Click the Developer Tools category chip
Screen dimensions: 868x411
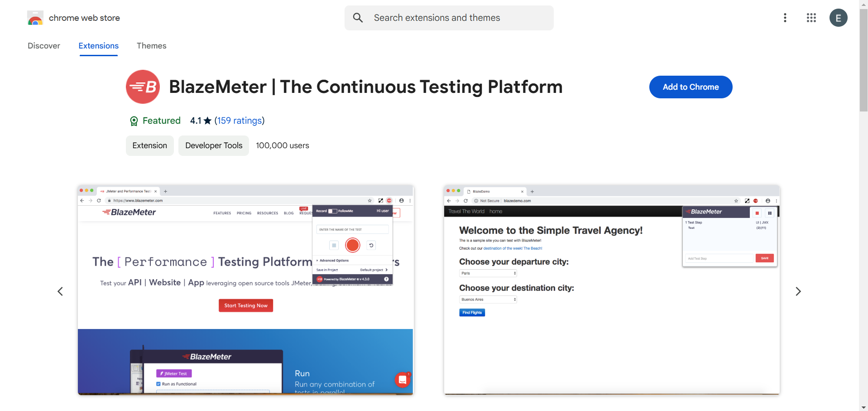pos(214,145)
